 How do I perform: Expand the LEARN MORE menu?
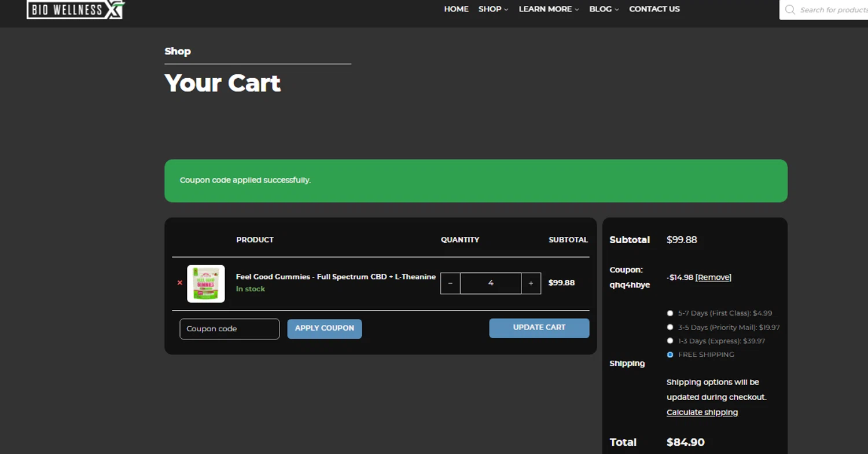[549, 9]
